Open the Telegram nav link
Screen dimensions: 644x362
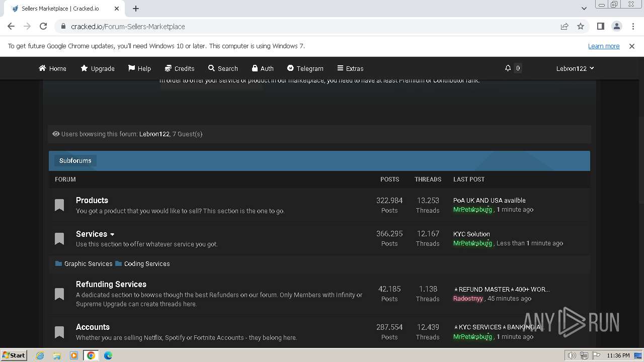[305, 68]
